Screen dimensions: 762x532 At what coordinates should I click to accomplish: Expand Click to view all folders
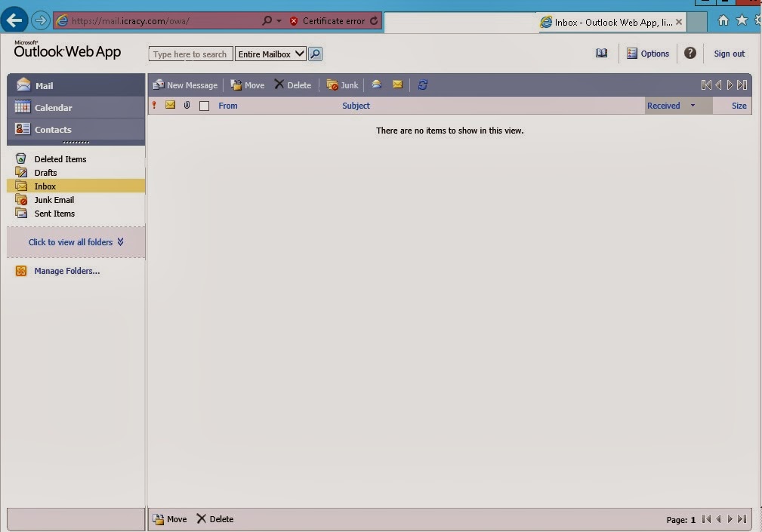point(76,241)
